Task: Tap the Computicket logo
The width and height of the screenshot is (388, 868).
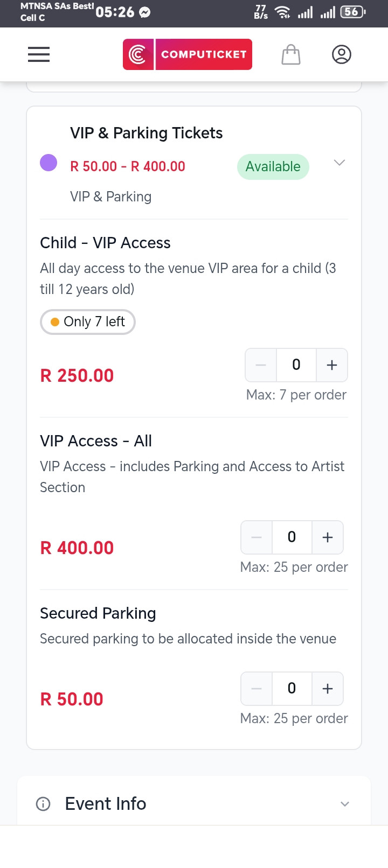Action: (188, 54)
